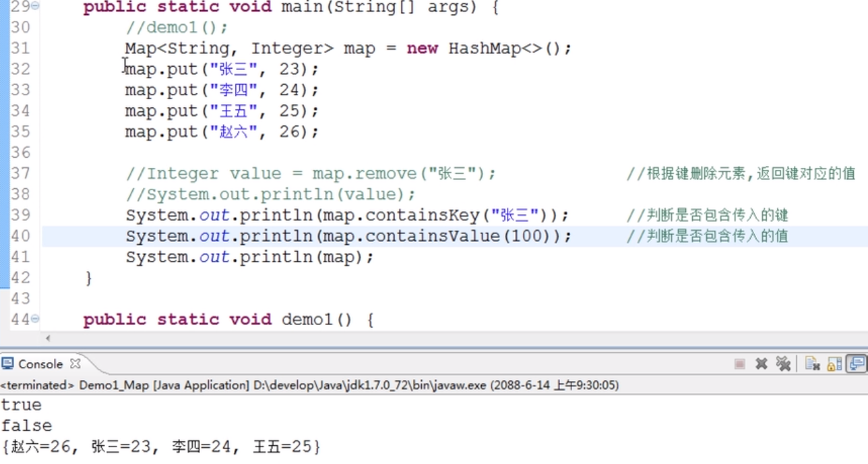Click the Clear Console icon
This screenshot has width=868, height=464.
coord(813,364)
